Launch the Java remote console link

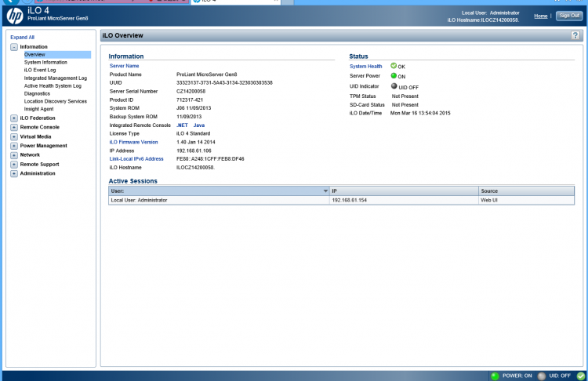(x=199, y=125)
